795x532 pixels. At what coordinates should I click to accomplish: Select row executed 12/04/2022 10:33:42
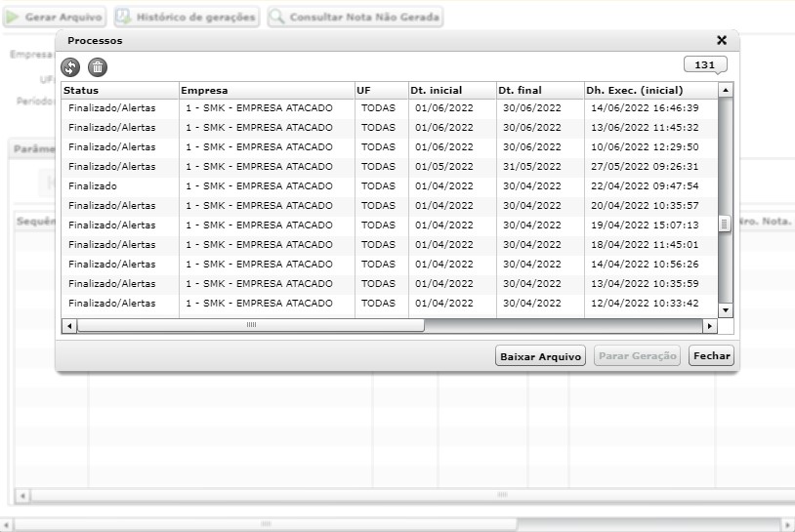point(390,303)
